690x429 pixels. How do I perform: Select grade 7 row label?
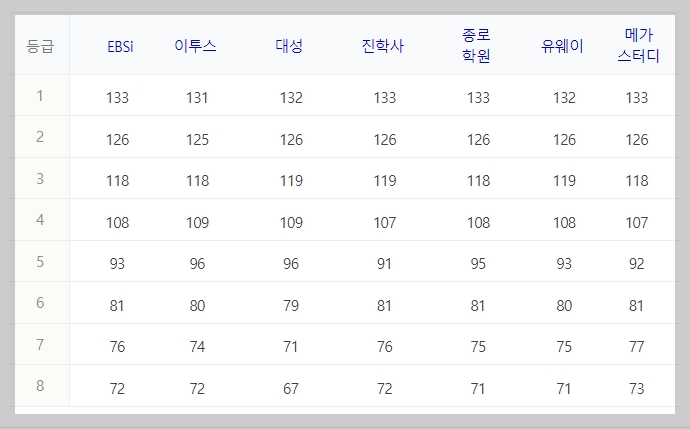point(40,344)
